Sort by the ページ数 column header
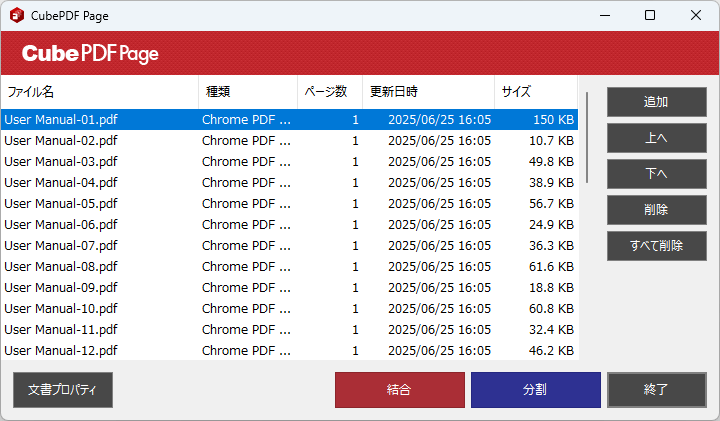This screenshot has width=720, height=421. (329, 92)
